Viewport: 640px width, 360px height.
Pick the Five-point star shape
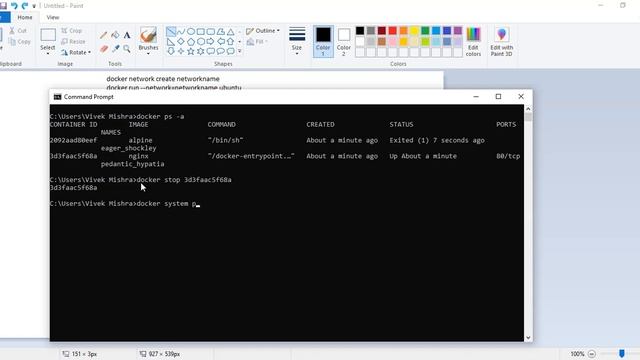coord(191,51)
